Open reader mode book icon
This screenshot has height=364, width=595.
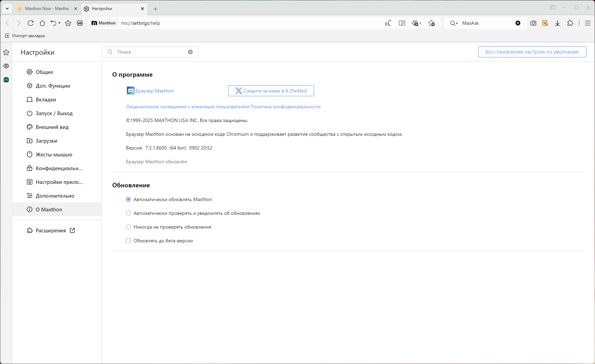(402, 23)
